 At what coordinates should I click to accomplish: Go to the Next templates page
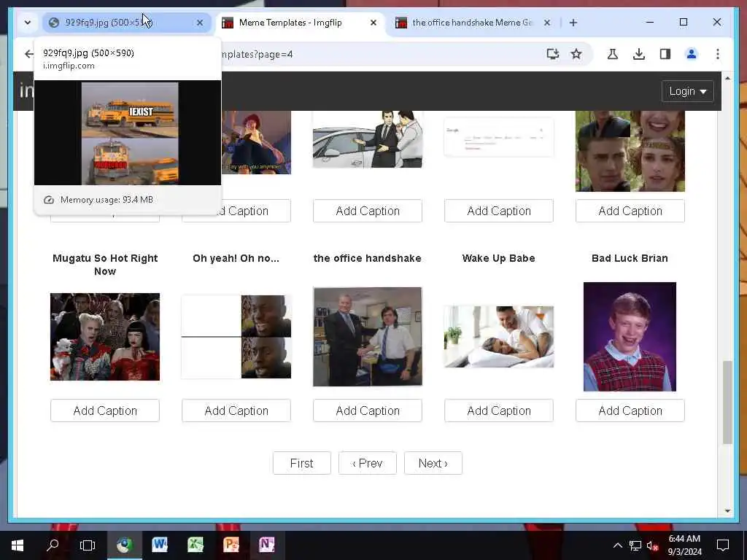(433, 463)
